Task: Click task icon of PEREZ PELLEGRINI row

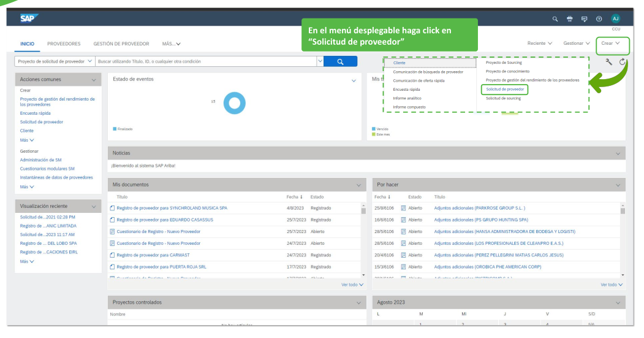Action: pos(403,255)
